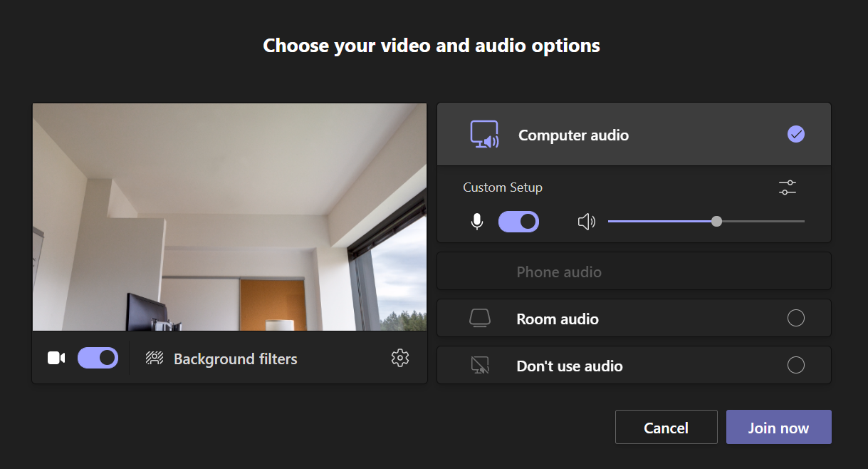
Task: Click the microphone icon
Action: [477, 222]
